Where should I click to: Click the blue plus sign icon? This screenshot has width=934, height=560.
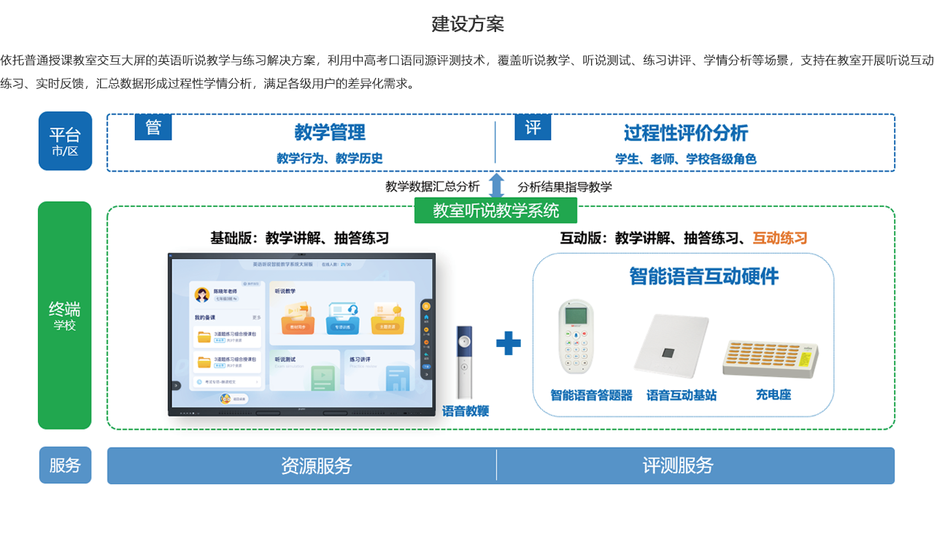click(509, 343)
